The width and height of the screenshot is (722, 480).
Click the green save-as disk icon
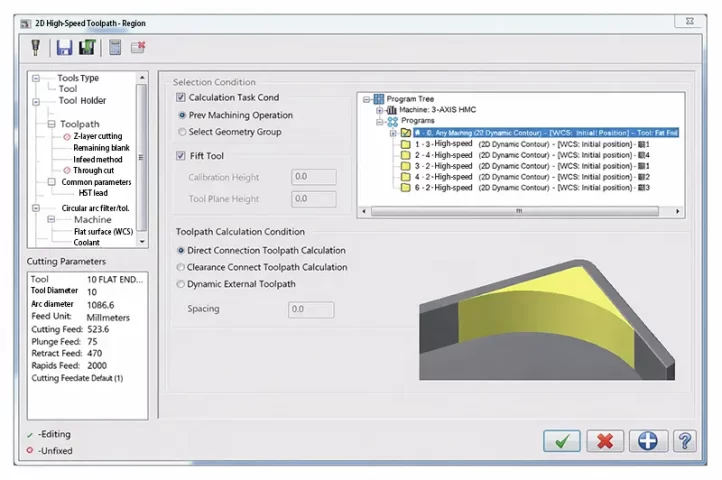point(86,47)
